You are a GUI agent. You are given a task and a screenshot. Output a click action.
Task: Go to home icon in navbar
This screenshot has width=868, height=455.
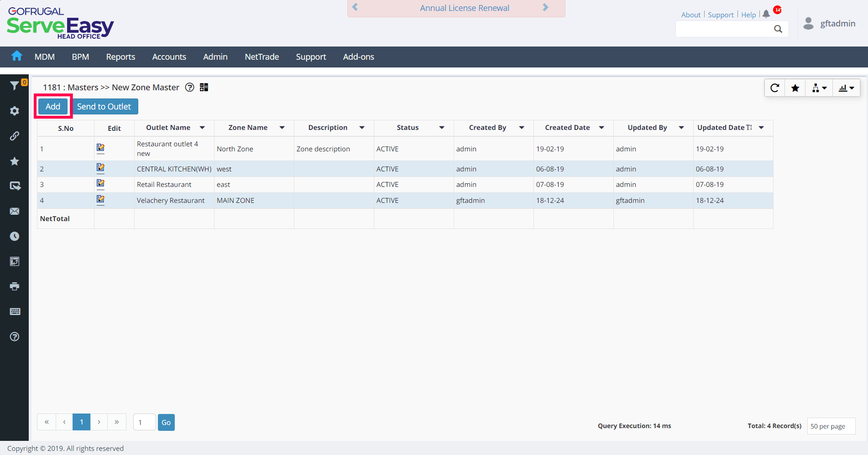click(17, 56)
